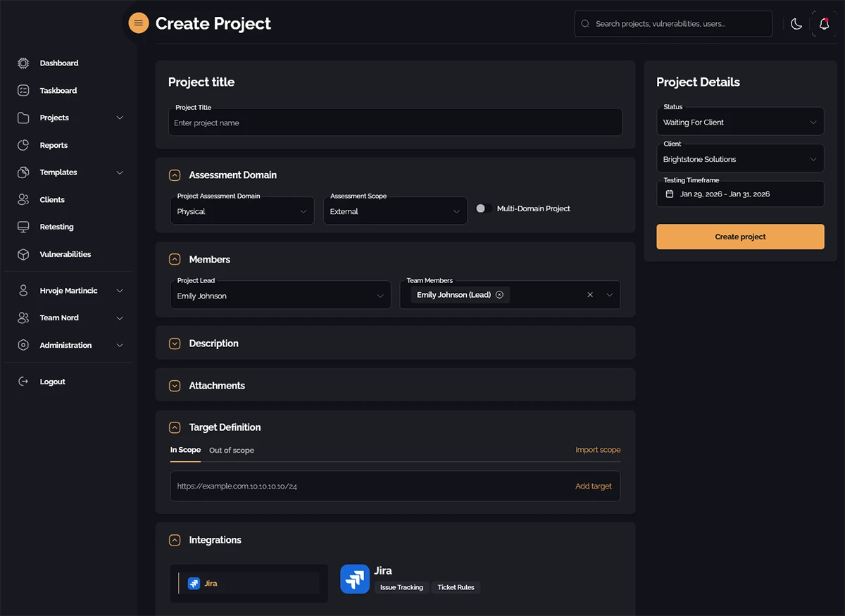Open Reports via its sidebar icon

click(23, 145)
